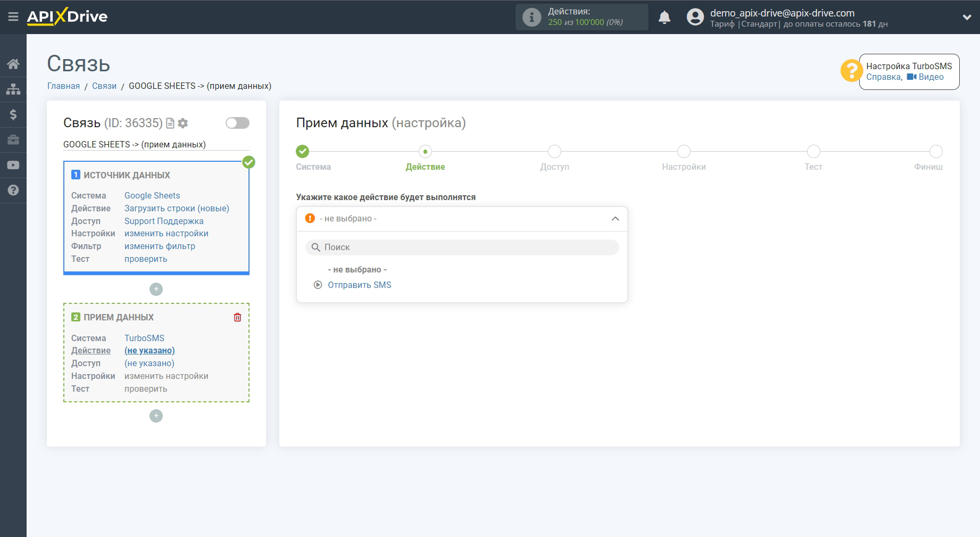980x537 pixels.
Task: Click the Поиск search field
Action: (462, 247)
